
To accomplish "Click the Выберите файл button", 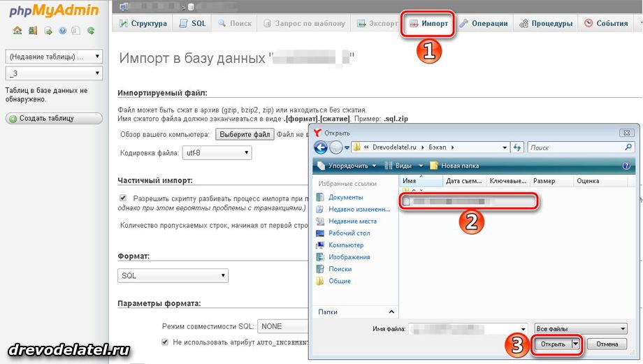I will 244,134.
